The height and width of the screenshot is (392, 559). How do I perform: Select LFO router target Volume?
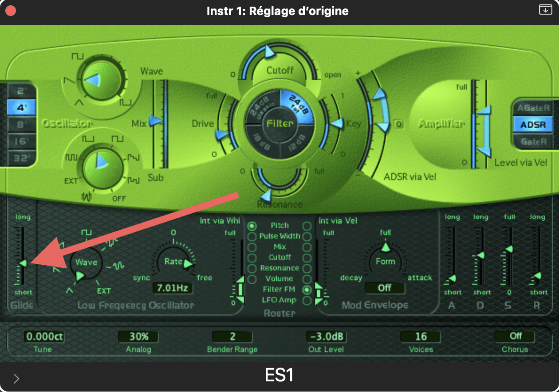click(252, 279)
